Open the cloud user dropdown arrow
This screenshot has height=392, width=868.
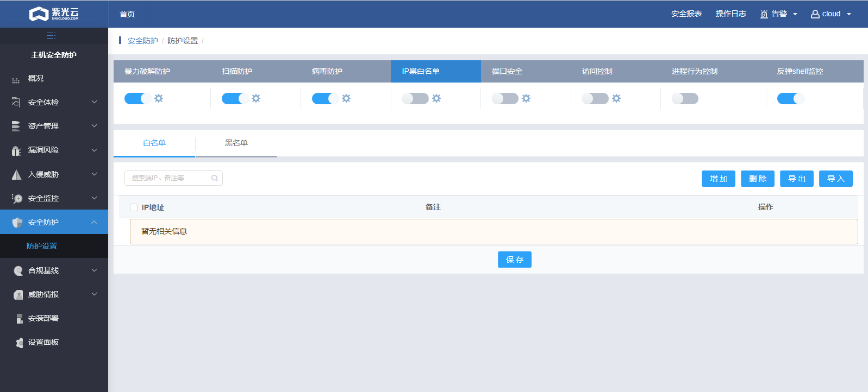(849, 15)
